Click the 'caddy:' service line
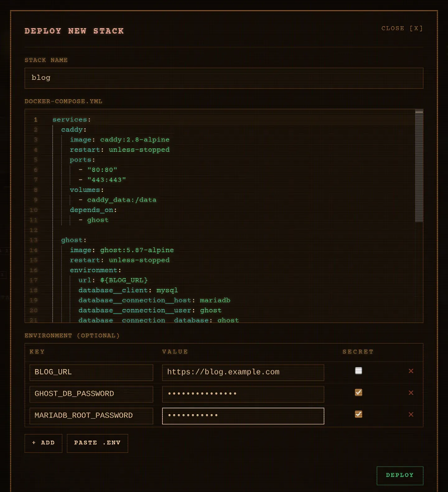This screenshot has height=492, width=448. [74, 130]
